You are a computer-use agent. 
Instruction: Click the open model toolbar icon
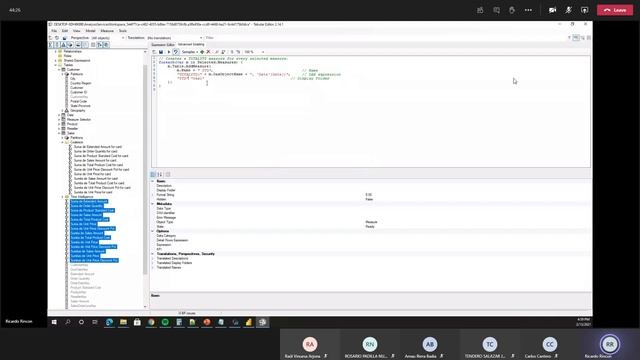pos(51,38)
